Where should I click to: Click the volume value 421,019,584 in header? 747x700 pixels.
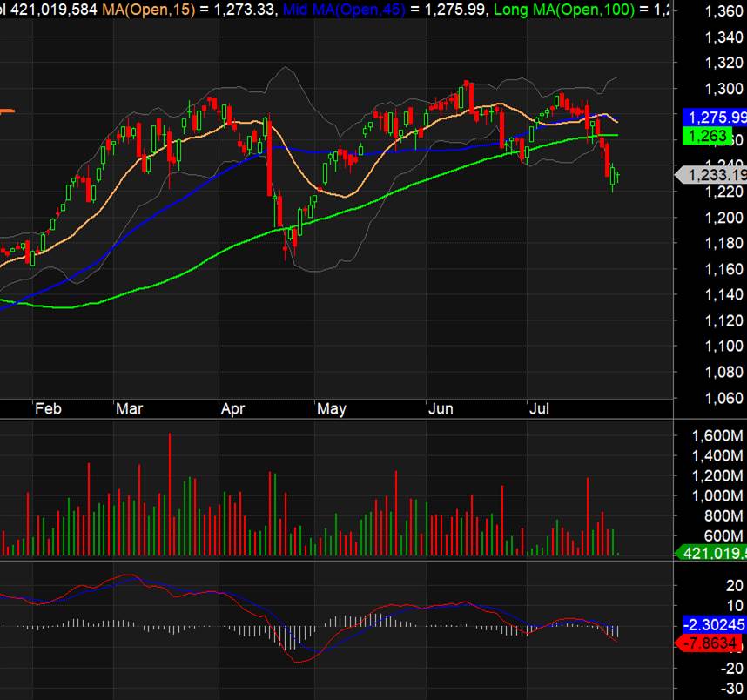pyautogui.click(x=53, y=10)
